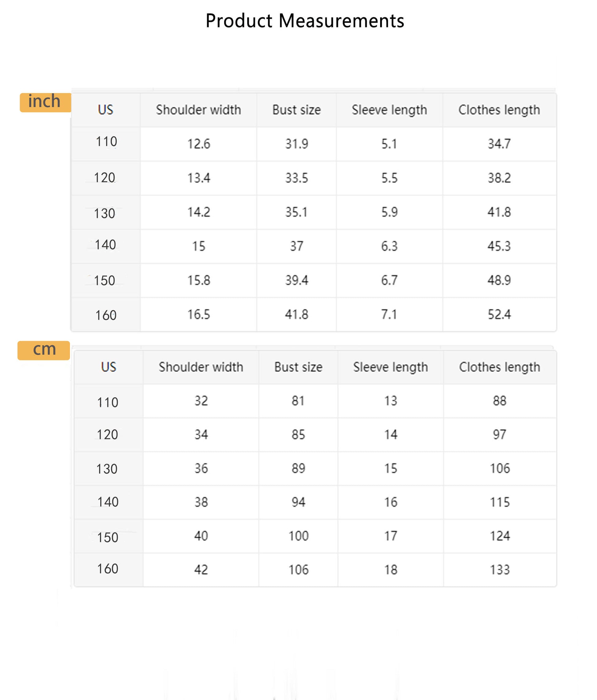Select the 12.6 shoulder width cell
This screenshot has width=597, height=700.
coord(198,144)
